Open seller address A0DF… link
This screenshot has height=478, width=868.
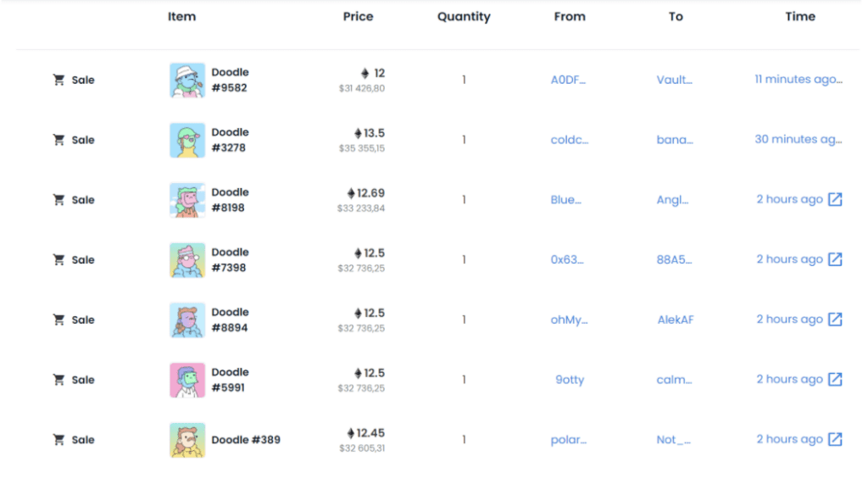568,81
